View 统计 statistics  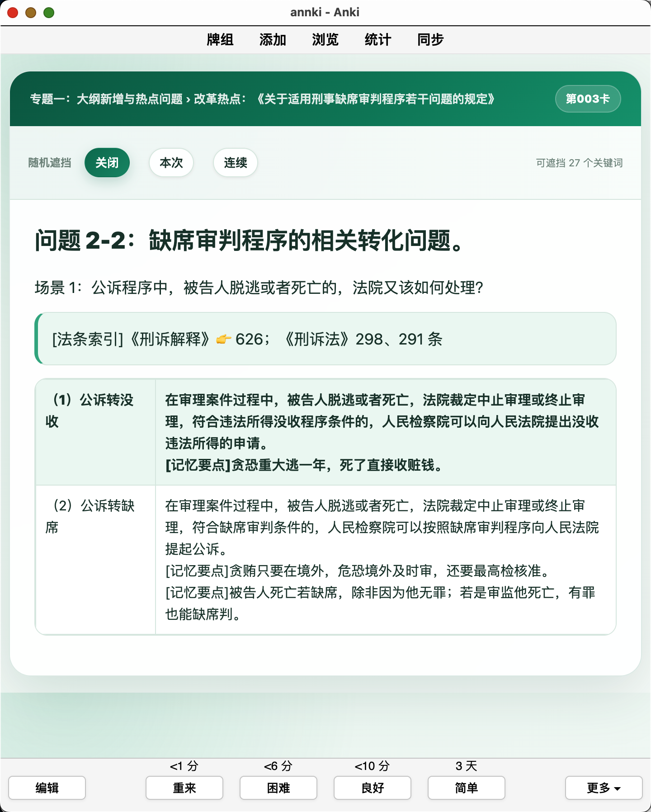pyautogui.click(x=377, y=40)
